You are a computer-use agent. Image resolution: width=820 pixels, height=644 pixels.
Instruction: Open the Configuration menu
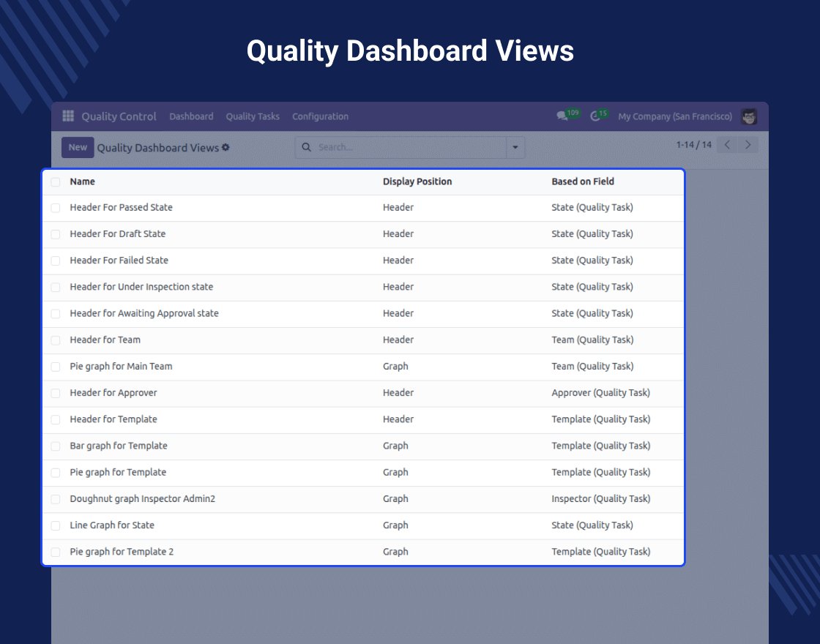320,116
